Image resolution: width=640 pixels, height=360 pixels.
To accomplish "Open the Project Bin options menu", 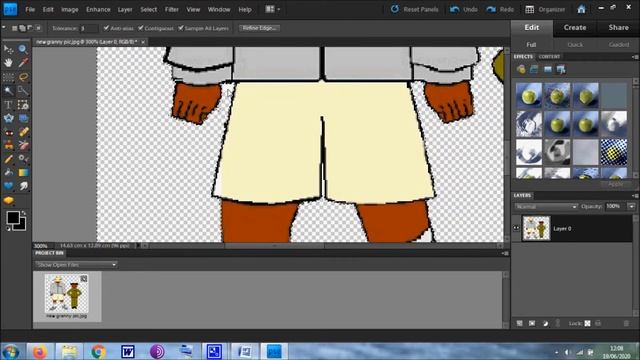I will [x=505, y=253].
